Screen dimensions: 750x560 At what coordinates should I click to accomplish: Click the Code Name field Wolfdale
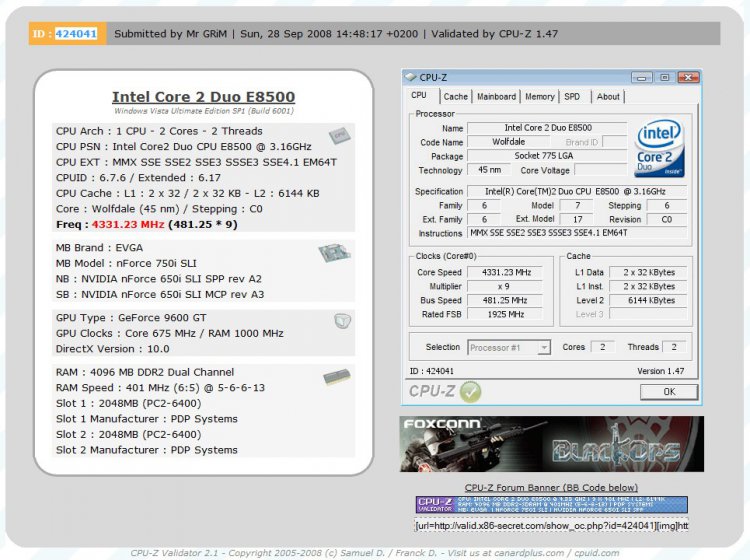click(x=508, y=142)
